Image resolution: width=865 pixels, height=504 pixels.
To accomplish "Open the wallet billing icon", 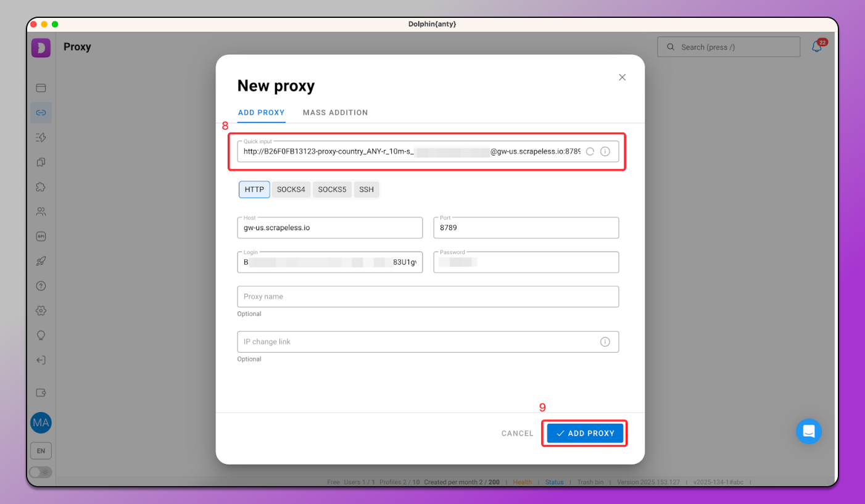I will (x=41, y=392).
